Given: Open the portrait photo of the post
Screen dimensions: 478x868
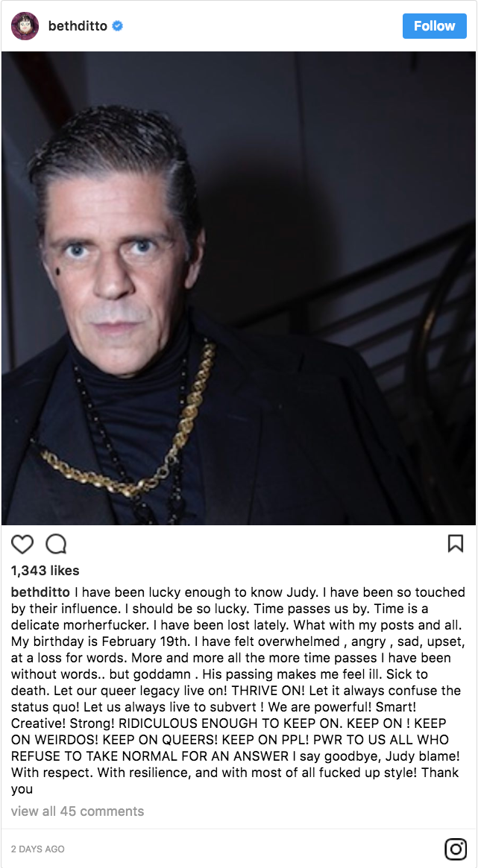Looking at the screenshot, I should click(239, 288).
